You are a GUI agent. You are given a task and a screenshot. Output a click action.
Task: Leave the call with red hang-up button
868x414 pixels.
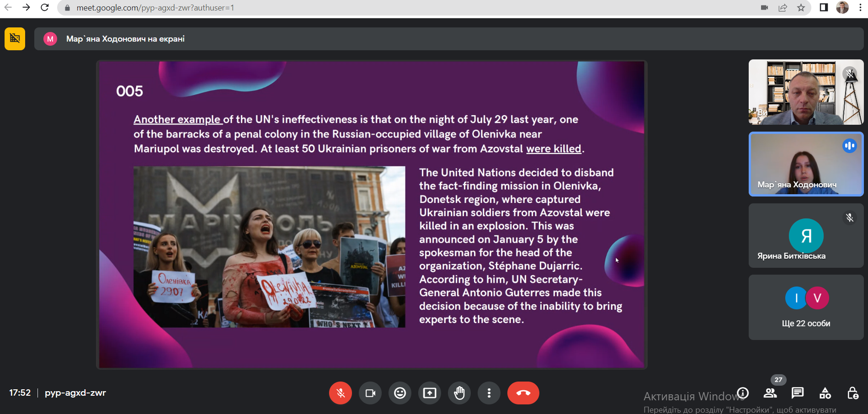tap(523, 393)
